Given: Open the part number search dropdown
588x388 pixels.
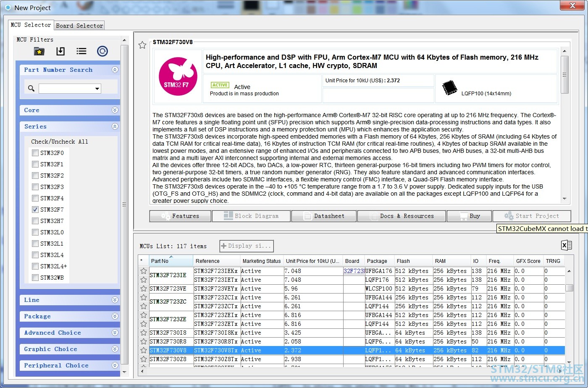Looking at the screenshot, I should point(97,89).
